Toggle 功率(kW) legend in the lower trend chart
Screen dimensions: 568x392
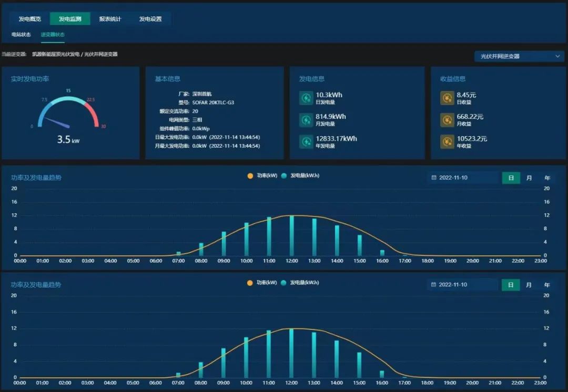[x=261, y=283]
